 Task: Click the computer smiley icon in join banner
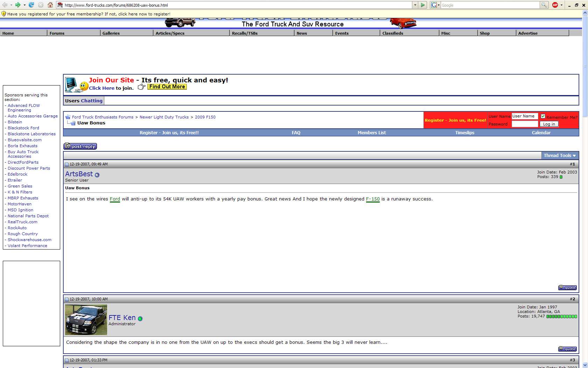(x=76, y=84)
